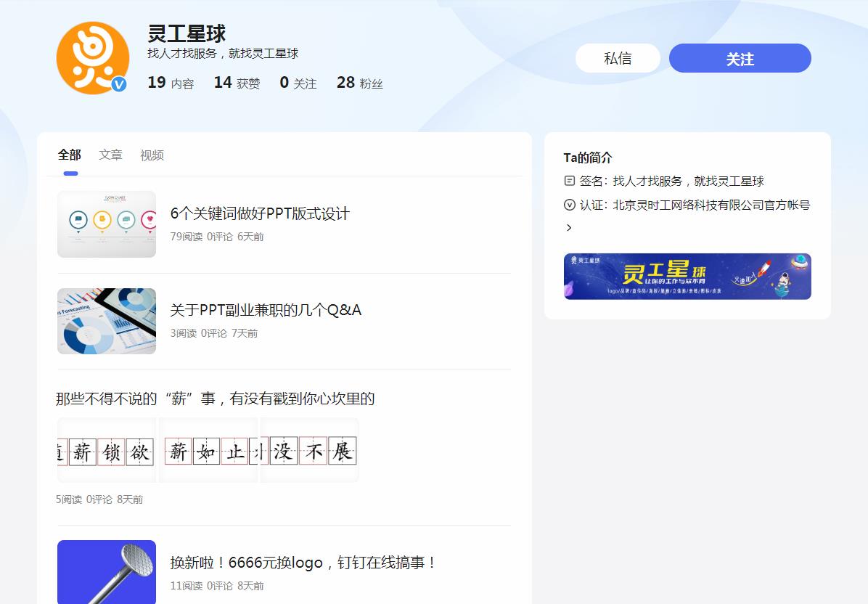The image size is (868, 604).
Task: Expand the profile intro chevron arrow
Action: [568, 227]
